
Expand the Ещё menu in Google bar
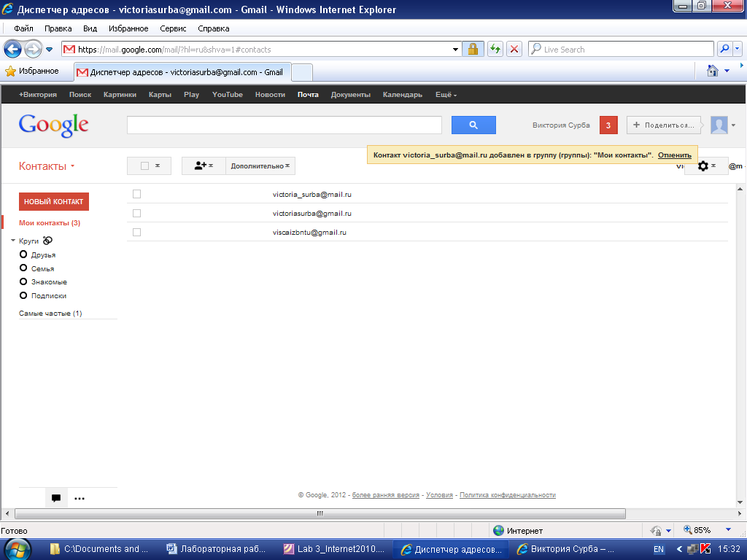tap(446, 94)
